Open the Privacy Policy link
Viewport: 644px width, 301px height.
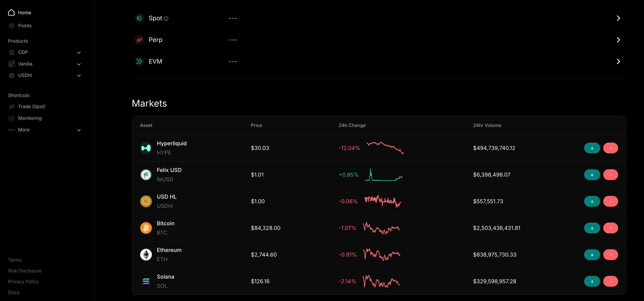[23, 282]
